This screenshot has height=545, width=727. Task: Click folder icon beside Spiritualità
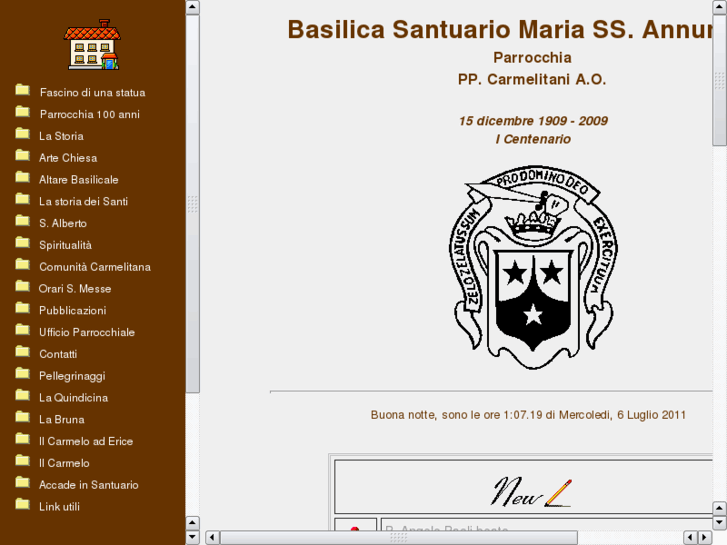(22, 242)
